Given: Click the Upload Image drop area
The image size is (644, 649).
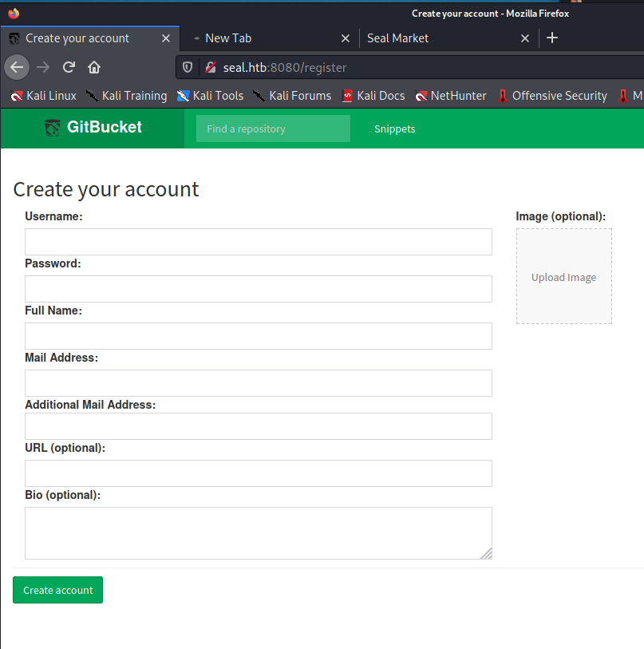Looking at the screenshot, I should click(x=563, y=277).
